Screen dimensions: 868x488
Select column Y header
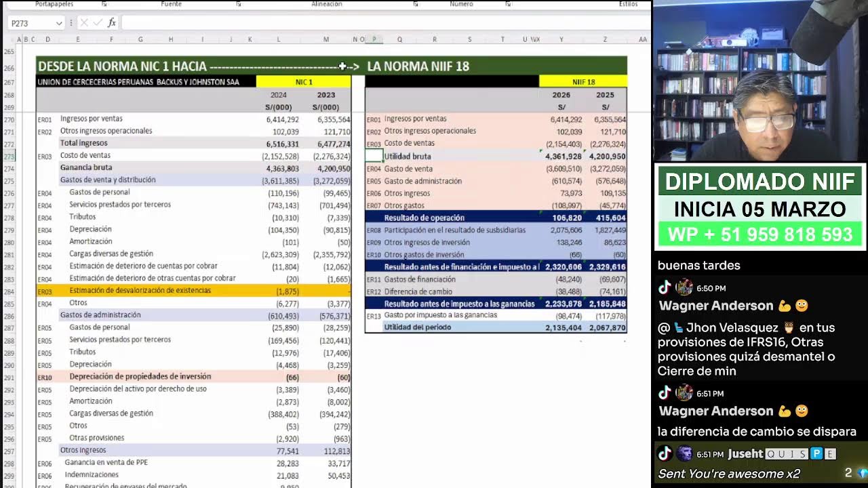tap(561, 39)
